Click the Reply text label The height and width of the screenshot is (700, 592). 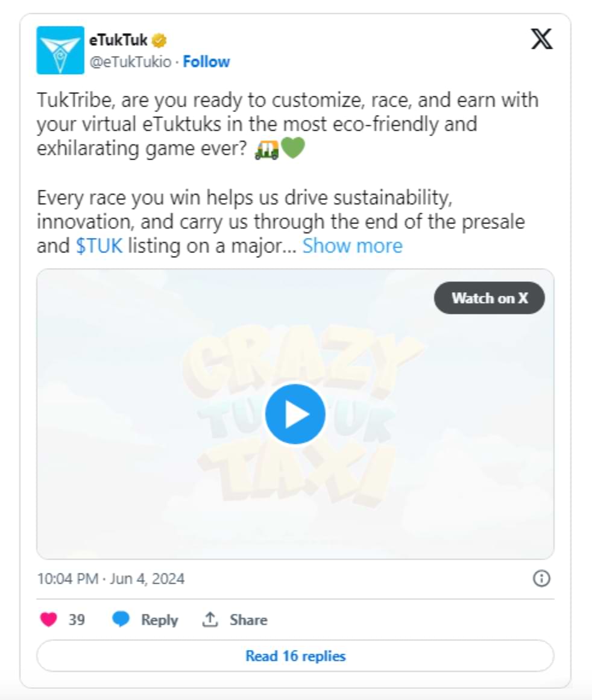(x=159, y=620)
